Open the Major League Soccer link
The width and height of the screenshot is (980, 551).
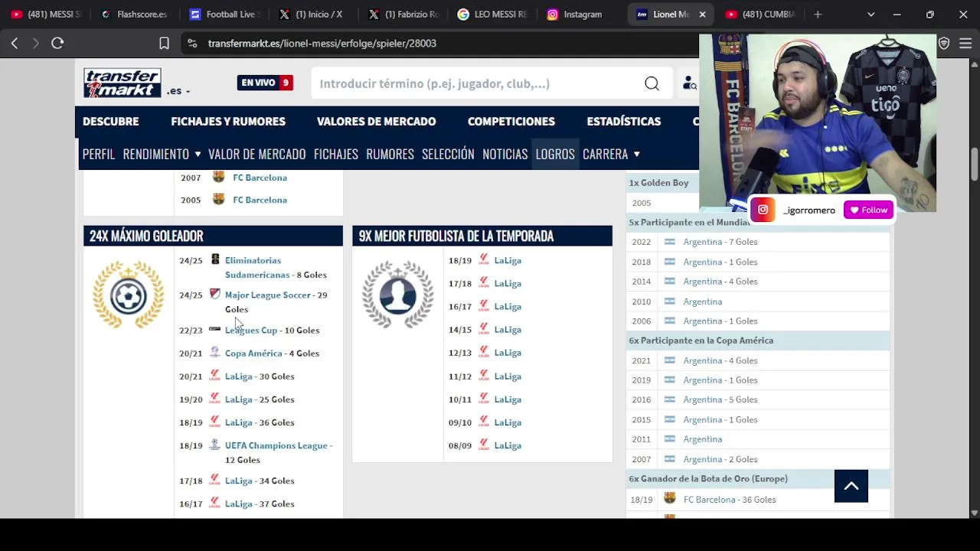click(268, 295)
